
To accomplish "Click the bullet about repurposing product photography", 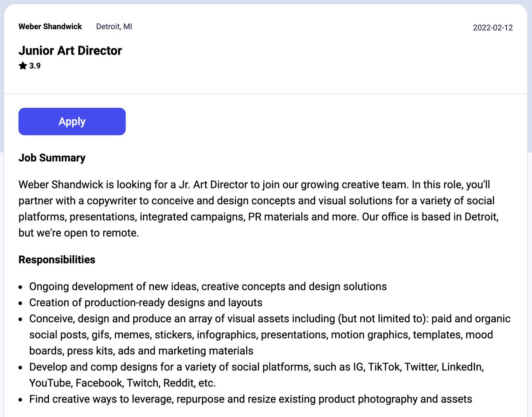I will point(250,399).
